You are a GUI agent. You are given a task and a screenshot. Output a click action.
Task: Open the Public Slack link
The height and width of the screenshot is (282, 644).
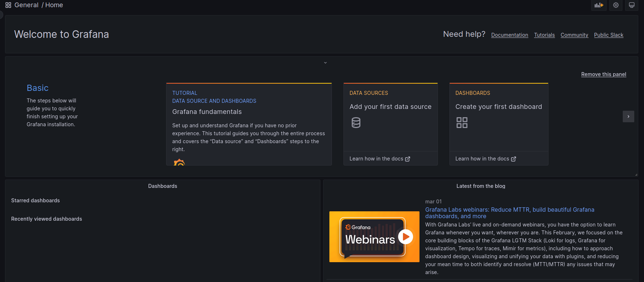point(609,35)
